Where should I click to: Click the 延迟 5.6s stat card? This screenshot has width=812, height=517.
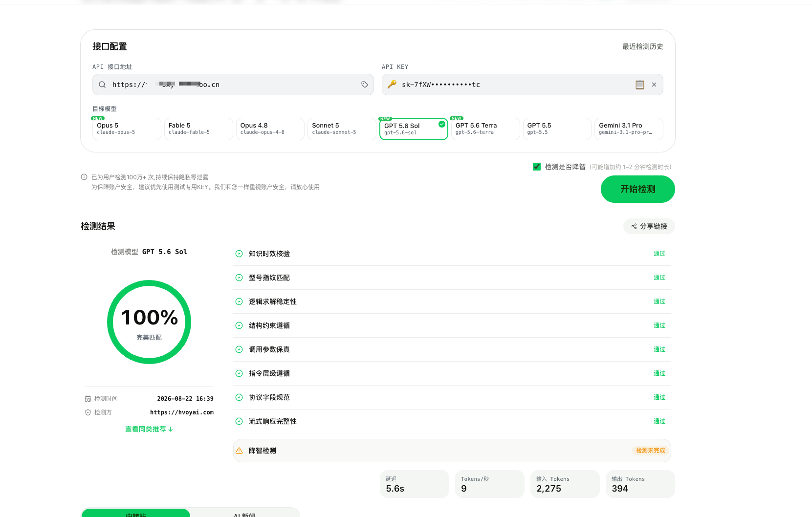415,484
